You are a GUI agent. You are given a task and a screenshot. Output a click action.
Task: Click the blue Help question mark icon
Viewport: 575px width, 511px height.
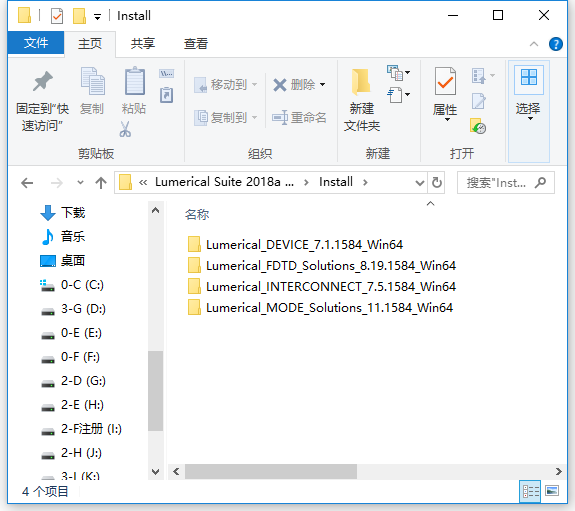pos(556,44)
